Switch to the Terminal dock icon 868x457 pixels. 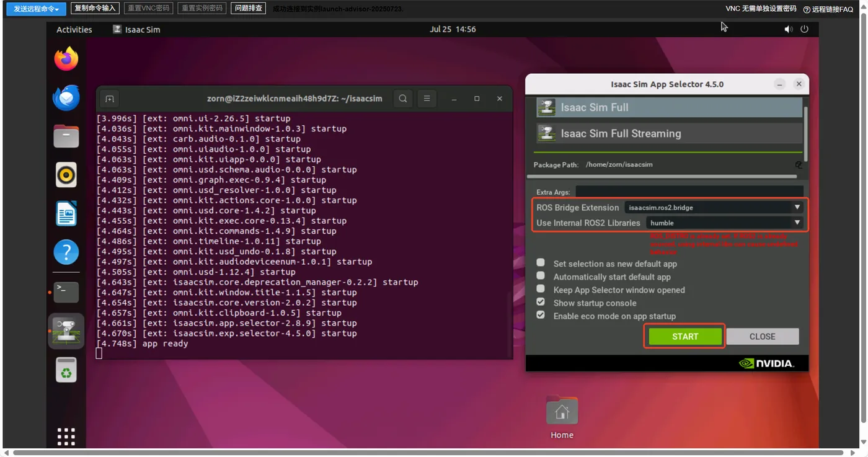pyautogui.click(x=66, y=291)
